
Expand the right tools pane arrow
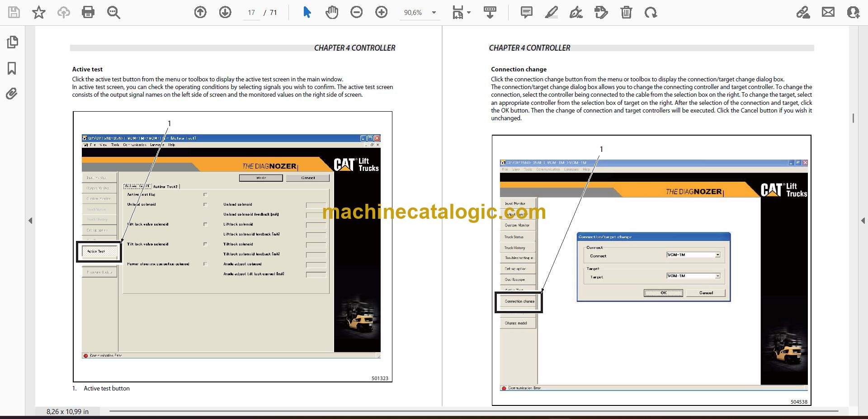[863, 221]
